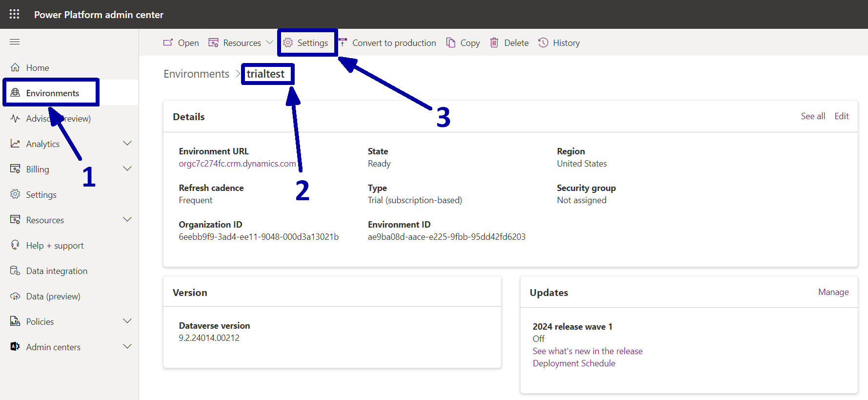The width and height of the screenshot is (868, 400).
Task: Click the Frequent refresh cadence value
Action: (195, 200)
